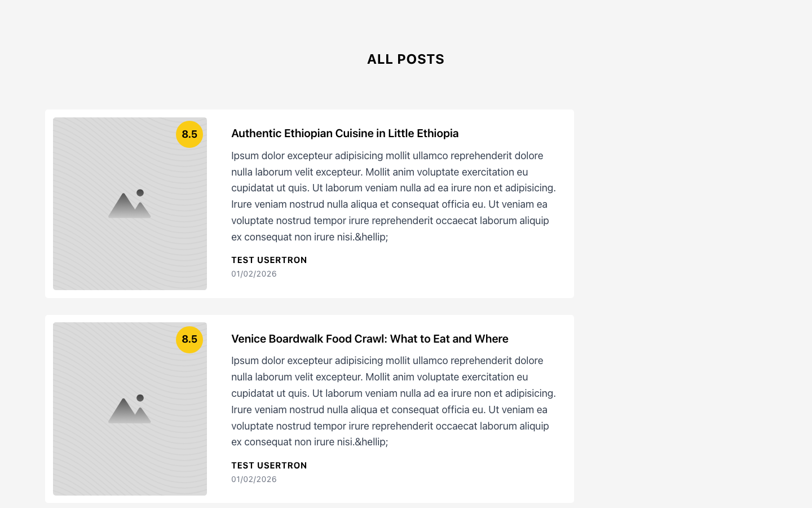The width and height of the screenshot is (812, 508).
Task: Open 'Venice Boardwalk Food Crawl' post
Action: coord(370,339)
